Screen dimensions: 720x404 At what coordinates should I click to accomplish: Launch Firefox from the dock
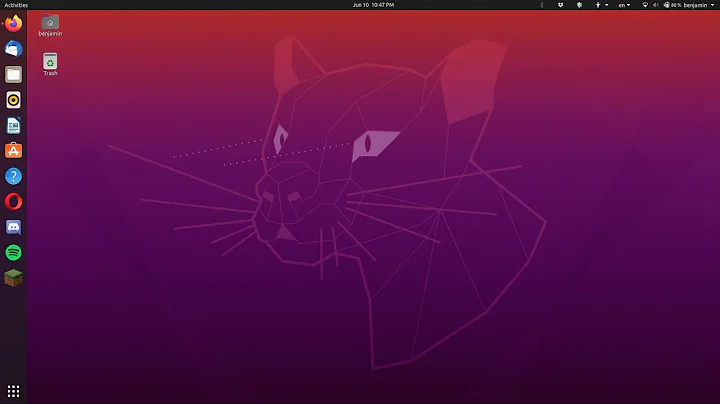point(13,23)
